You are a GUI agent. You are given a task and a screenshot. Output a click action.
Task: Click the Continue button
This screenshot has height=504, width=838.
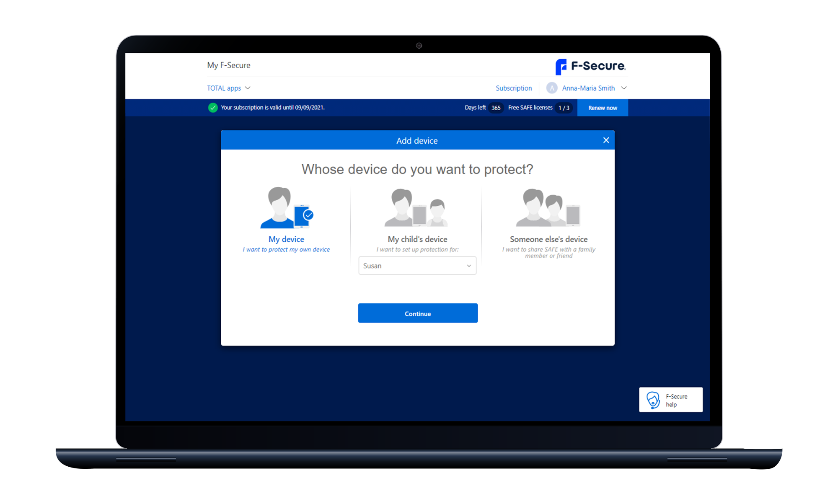coord(418,313)
